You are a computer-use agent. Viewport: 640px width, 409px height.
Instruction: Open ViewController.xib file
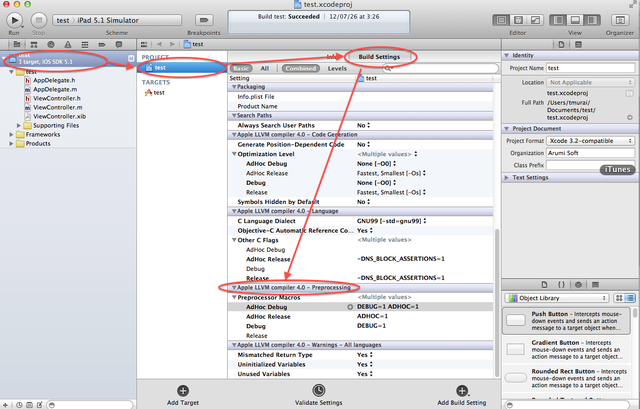coord(59,116)
